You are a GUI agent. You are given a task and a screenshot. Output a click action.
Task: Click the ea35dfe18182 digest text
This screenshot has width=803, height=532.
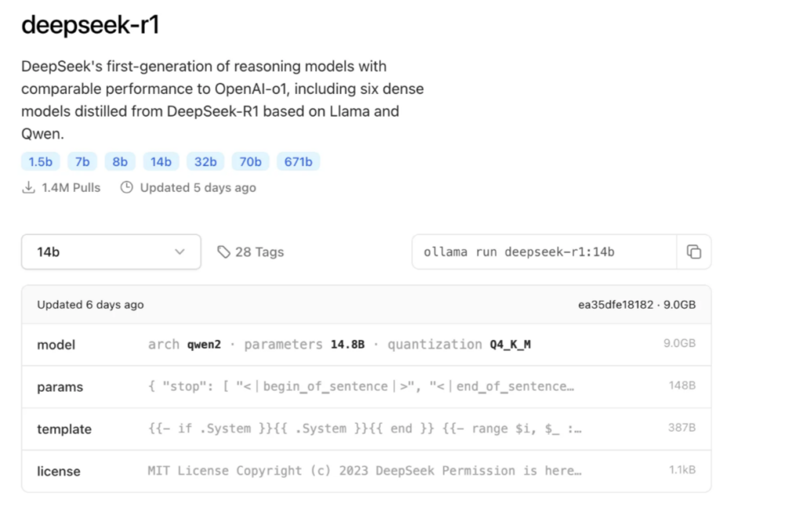click(x=616, y=305)
